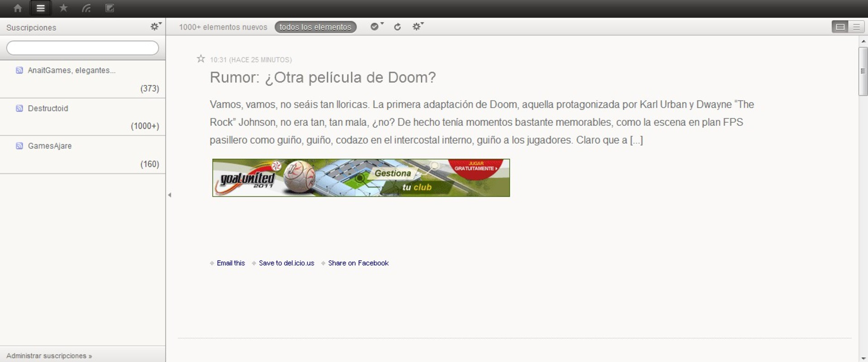This screenshot has height=362, width=868.
Task: Open subscriptions settings gear dropdown
Action: pos(156,26)
